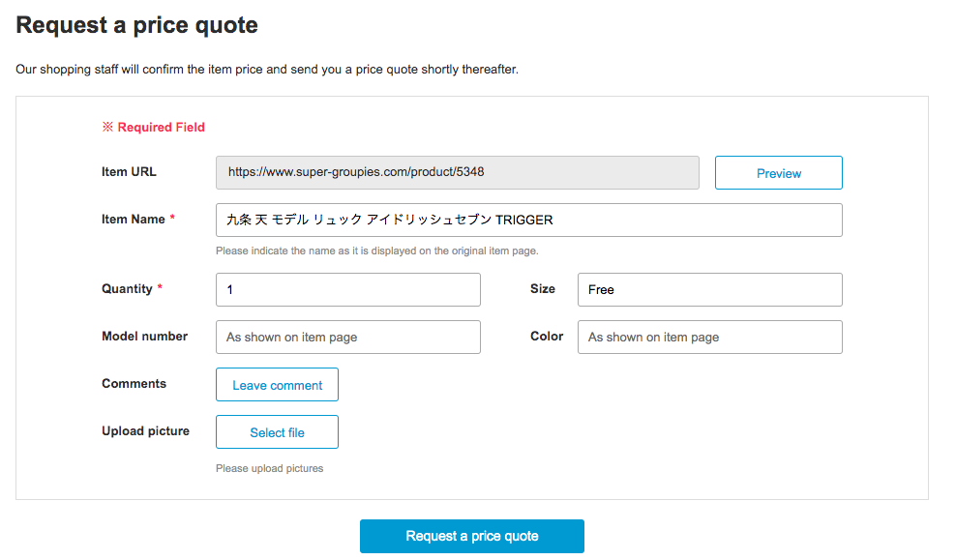Click the Quantity input box
Screen dimensions: 956x560
coord(348,289)
